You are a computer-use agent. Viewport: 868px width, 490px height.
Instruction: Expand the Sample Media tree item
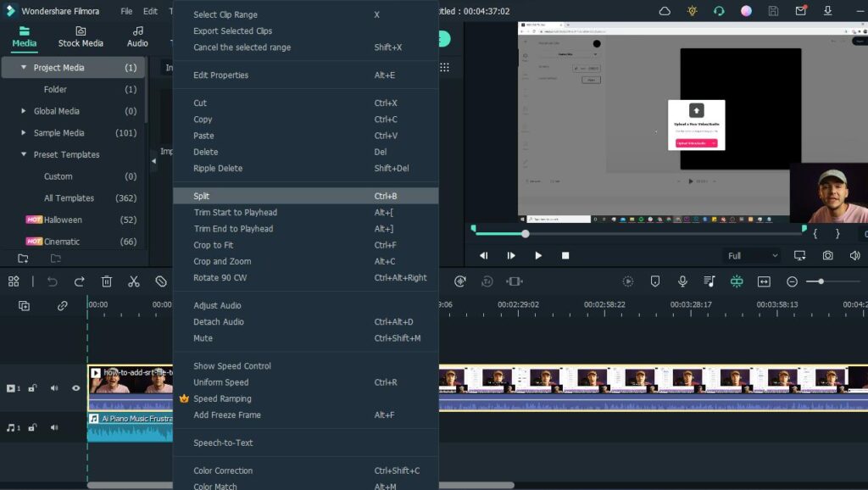point(24,133)
